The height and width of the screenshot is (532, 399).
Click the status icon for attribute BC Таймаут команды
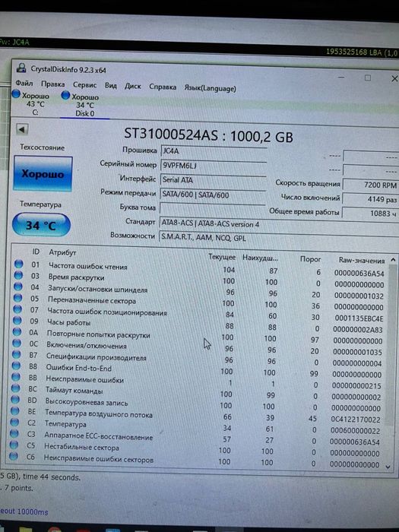(15, 388)
